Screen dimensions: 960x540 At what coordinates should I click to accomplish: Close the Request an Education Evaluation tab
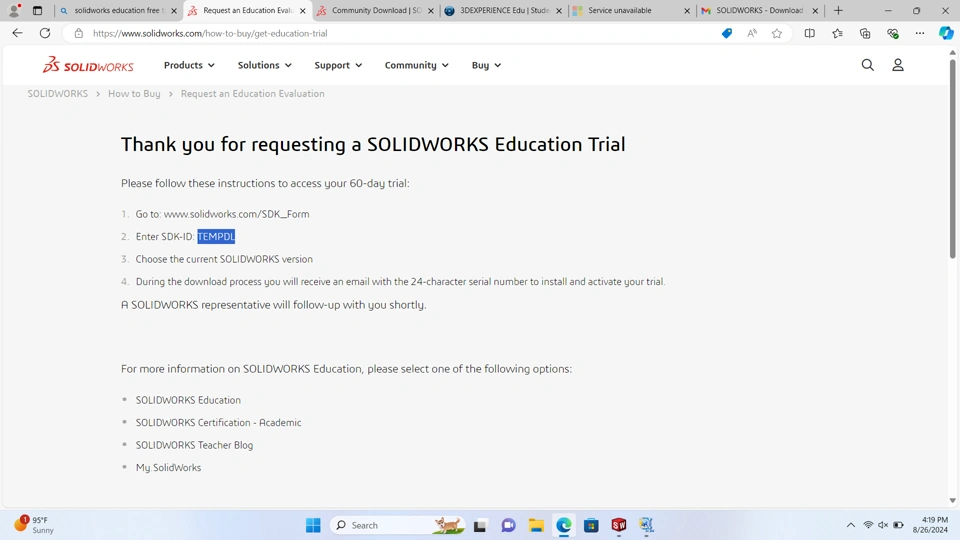pos(302,11)
